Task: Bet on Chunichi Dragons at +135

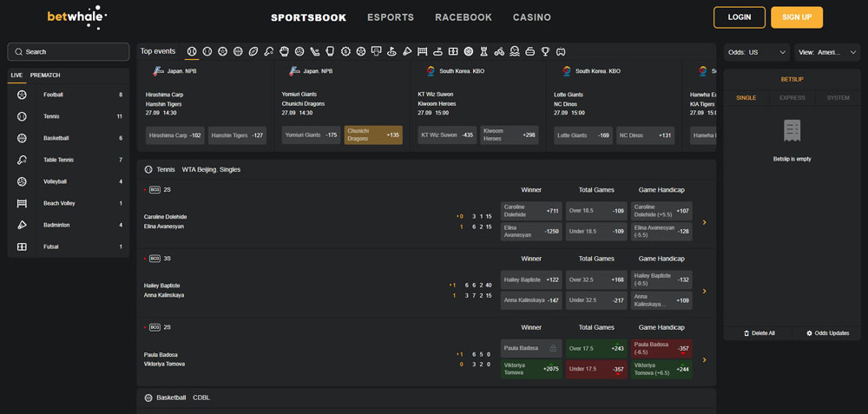Action: point(373,135)
